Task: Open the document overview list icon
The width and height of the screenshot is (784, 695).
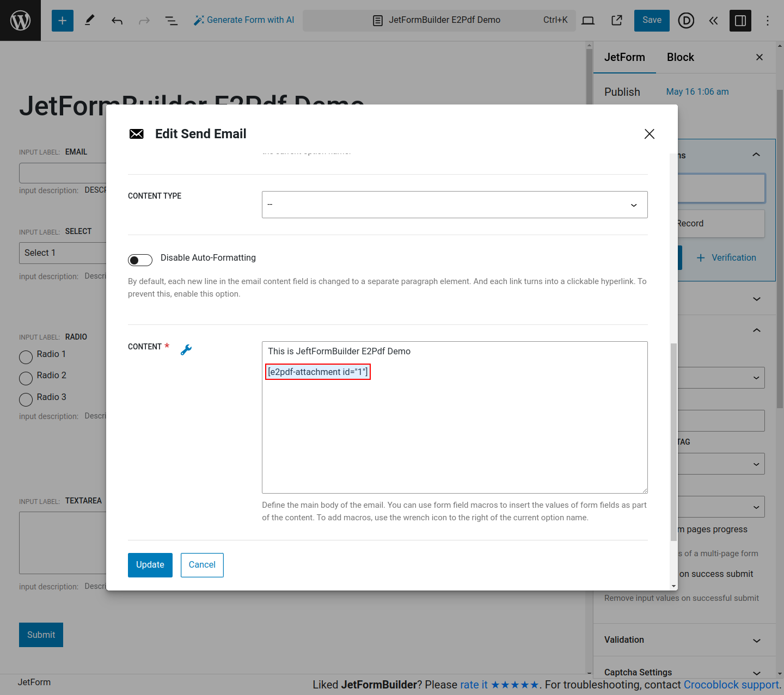Action: [x=171, y=21]
